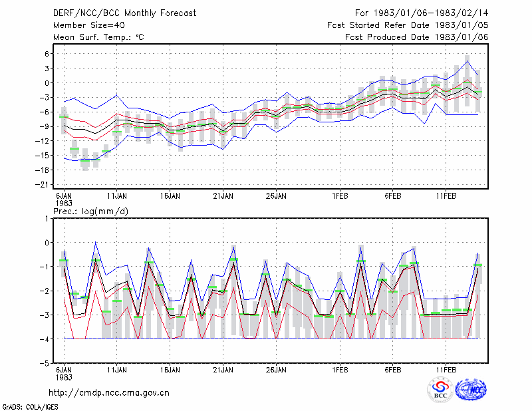This screenshot has width=532, height=411.
Task: Open the cmdp.ncc.cma.gov.cn URL text
Action: [109, 393]
